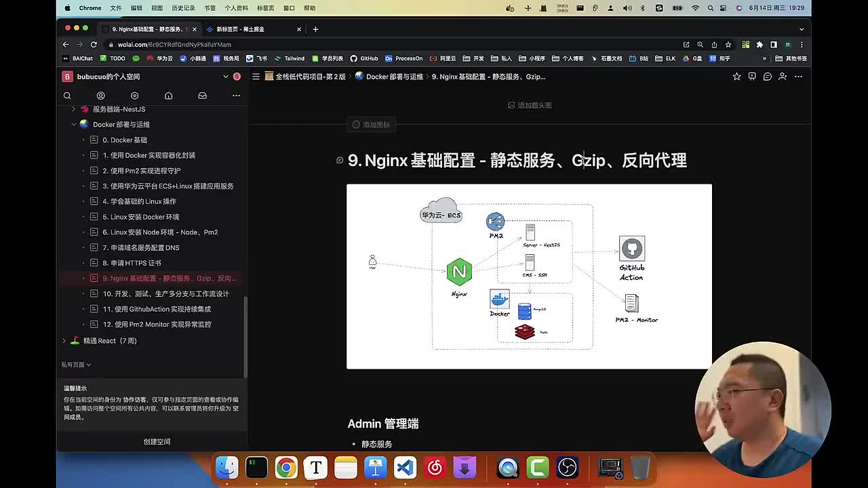Viewport: 868px width, 488px height.
Task: Open Chrome share icon in address bar
Action: coord(714,45)
